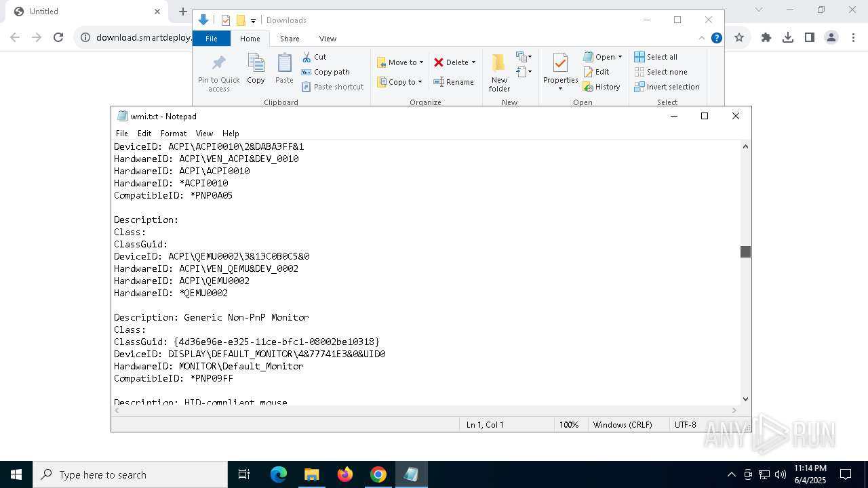Image resolution: width=868 pixels, height=488 pixels.
Task: Click Rename in Organize group
Action: pyautogui.click(x=454, y=82)
